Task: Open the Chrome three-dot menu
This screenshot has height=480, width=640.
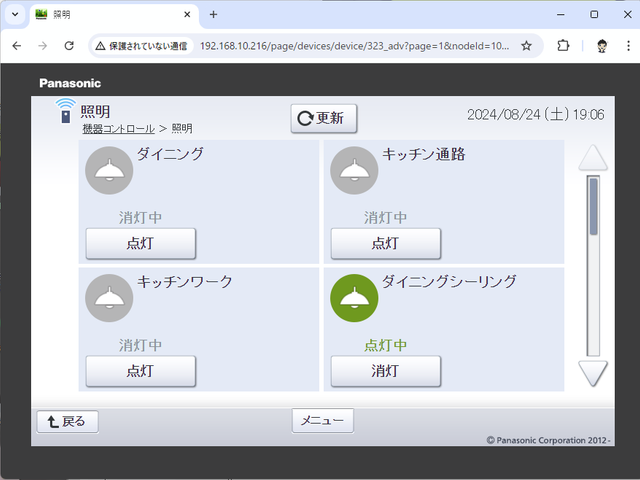Action: (628, 46)
